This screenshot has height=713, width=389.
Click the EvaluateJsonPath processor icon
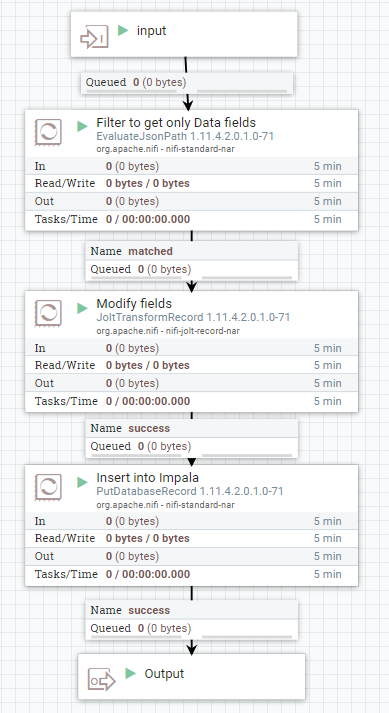click(x=48, y=132)
